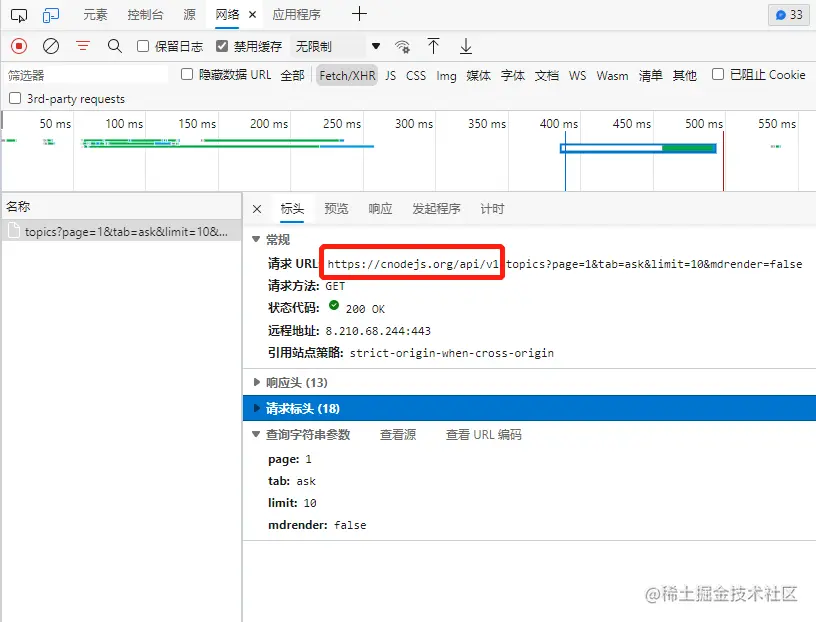Switch to 响应 details tab
The image size is (816, 622).
point(380,209)
